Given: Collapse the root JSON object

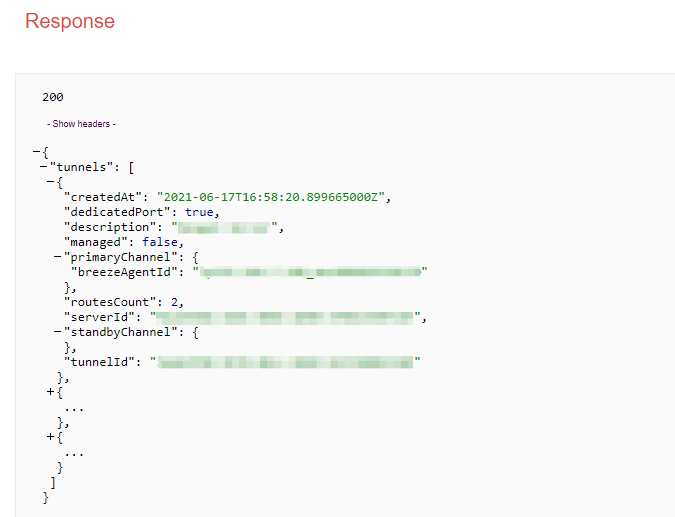Looking at the screenshot, I should [x=37, y=151].
